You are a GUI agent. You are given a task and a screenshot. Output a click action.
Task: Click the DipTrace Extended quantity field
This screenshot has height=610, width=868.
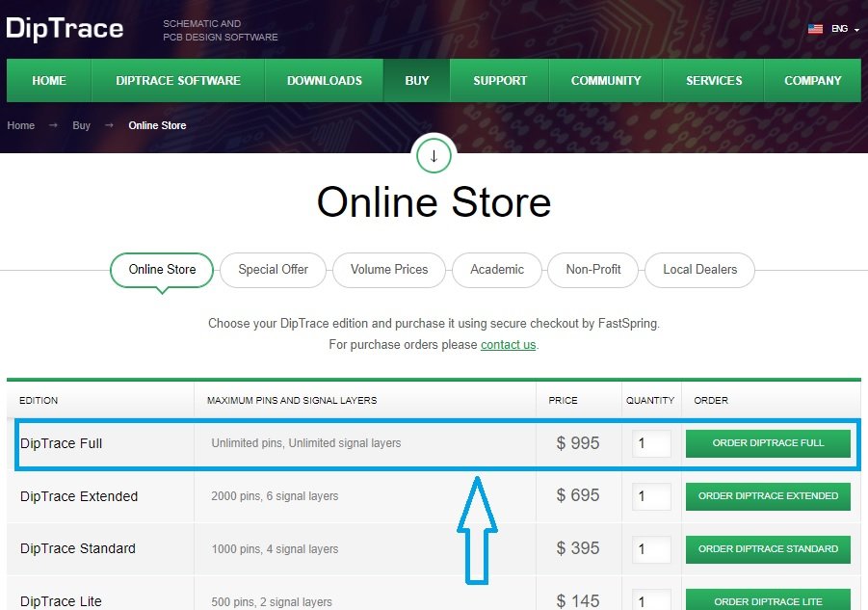tap(651, 496)
